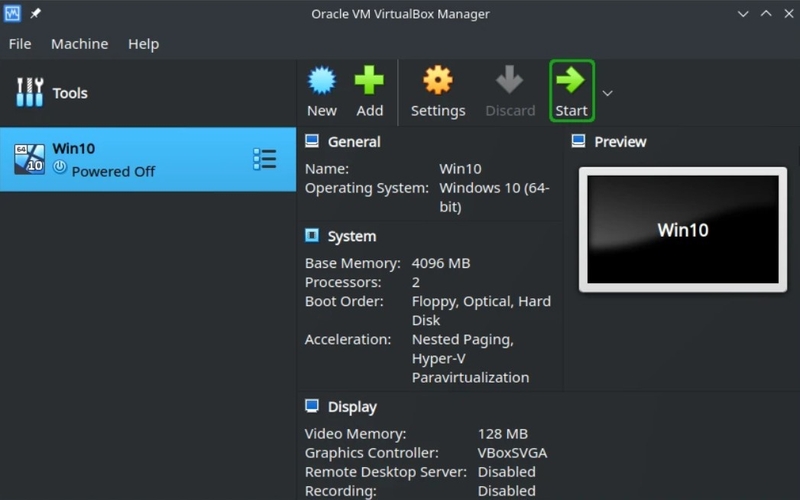Open the Start button dropdown arrow
The image size is (800, 500).
pyautogui.click(x=607, y=93)
